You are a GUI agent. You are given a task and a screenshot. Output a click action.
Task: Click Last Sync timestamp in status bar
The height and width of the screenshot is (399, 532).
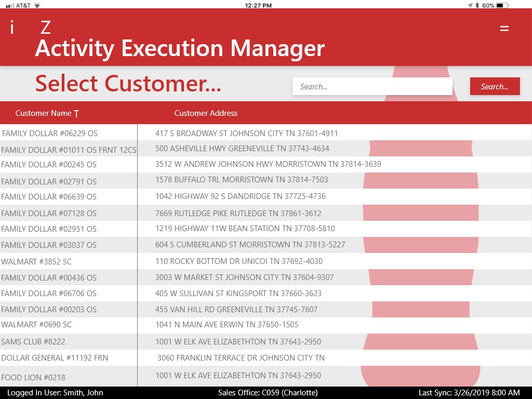(x=469, y=393)
